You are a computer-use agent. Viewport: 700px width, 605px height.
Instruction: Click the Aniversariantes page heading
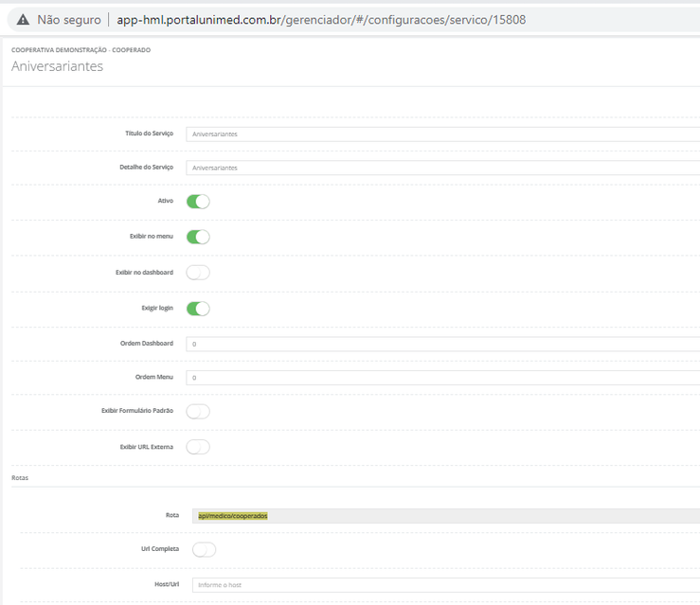pyautogui.click(x=57, y=66)
